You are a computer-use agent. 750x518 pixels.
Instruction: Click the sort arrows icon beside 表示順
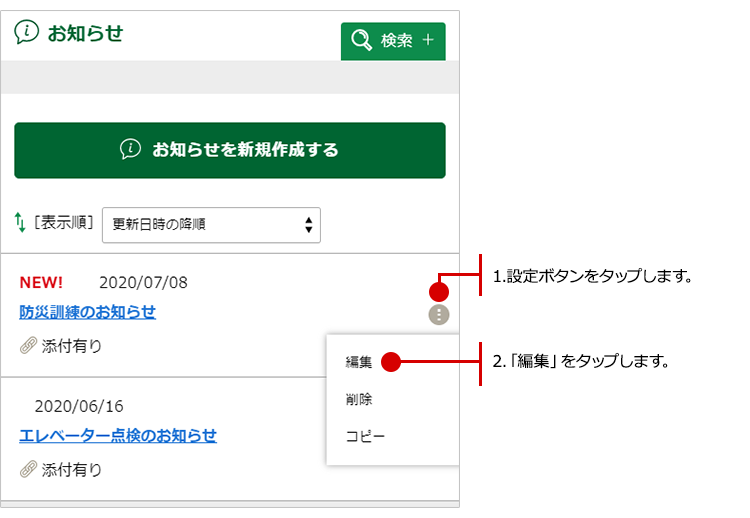point(20,223)
